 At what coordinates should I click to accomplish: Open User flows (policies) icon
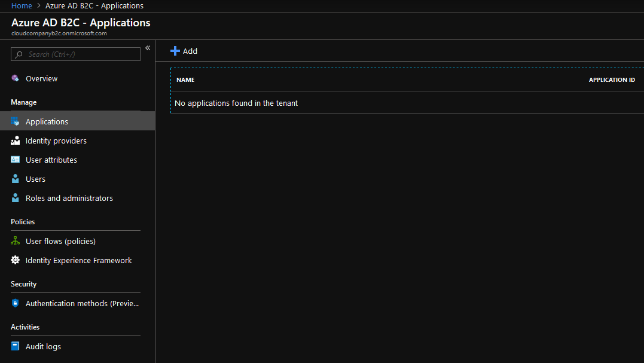coord(14,241)
